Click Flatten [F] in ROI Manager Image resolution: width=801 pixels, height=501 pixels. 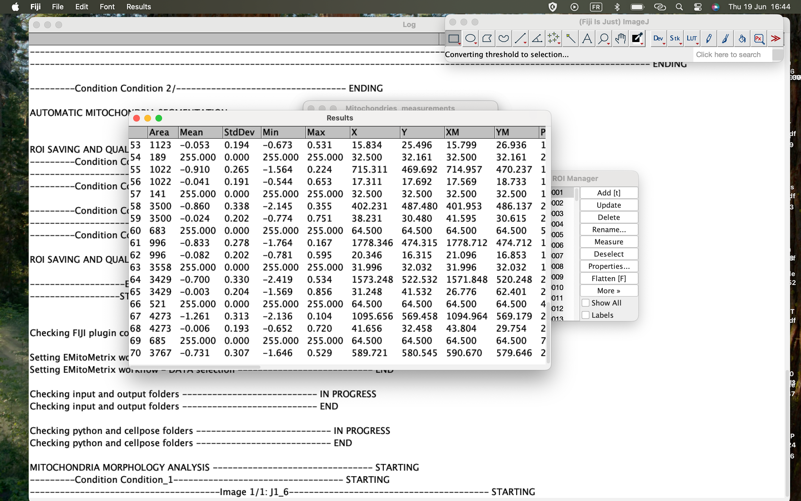[x=608, y=278]
